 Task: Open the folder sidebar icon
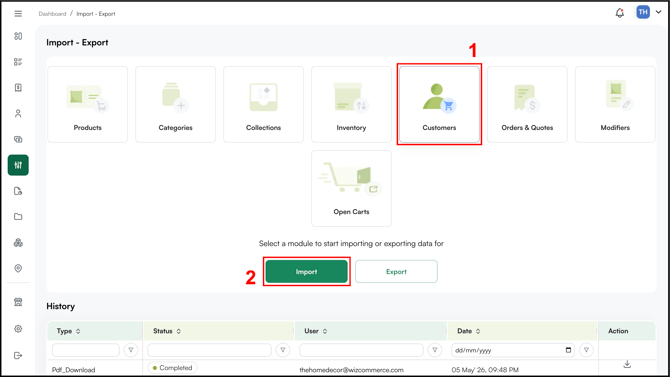[18, 217]
